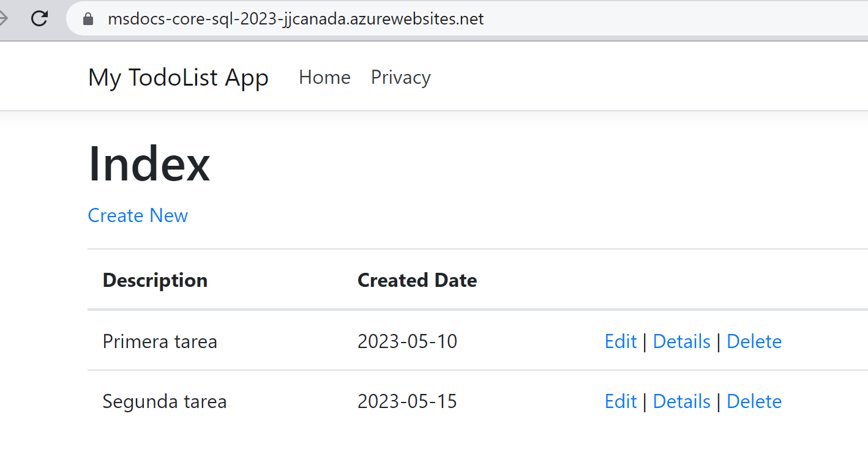
Task: Delete the Segunda tarea item
Action: [x=754, y=401]
